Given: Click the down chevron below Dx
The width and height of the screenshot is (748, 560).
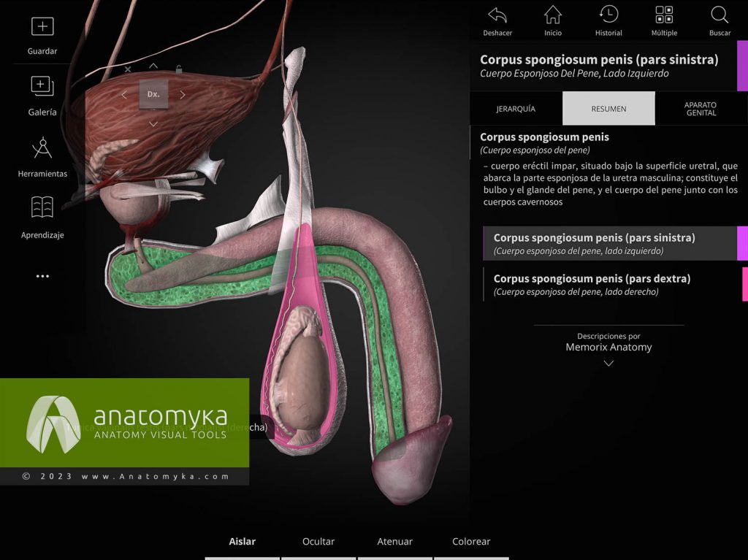Looking at the screenshot, I should 153,123.
